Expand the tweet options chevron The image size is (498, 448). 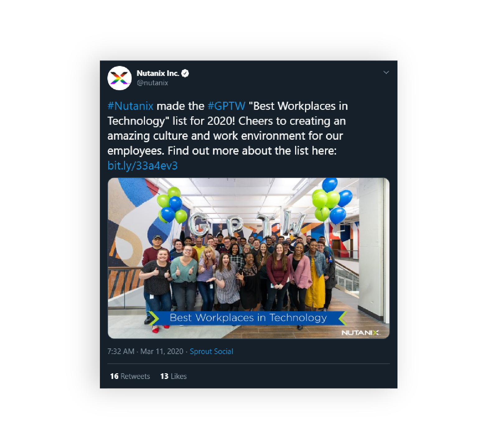click(x=386, y=72)
